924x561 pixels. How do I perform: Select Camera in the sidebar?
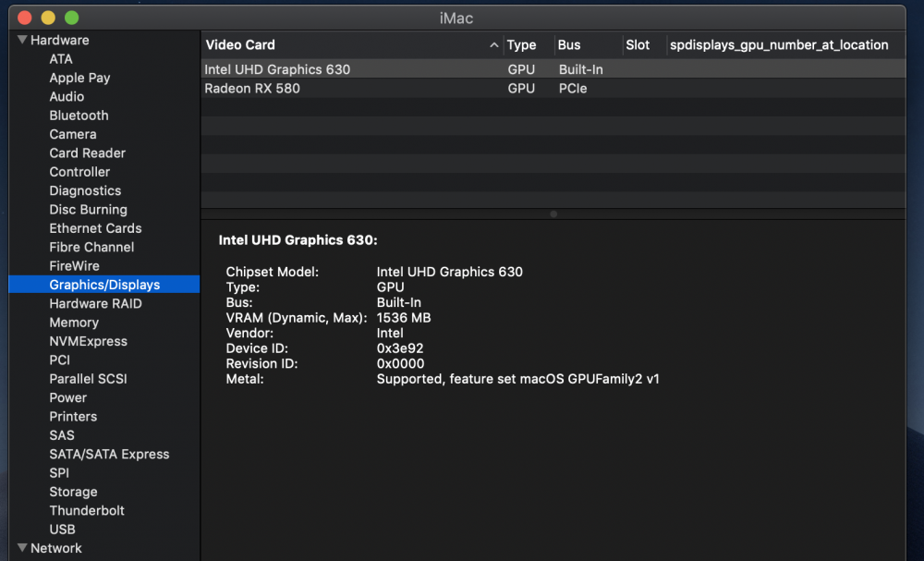(73, 134)
